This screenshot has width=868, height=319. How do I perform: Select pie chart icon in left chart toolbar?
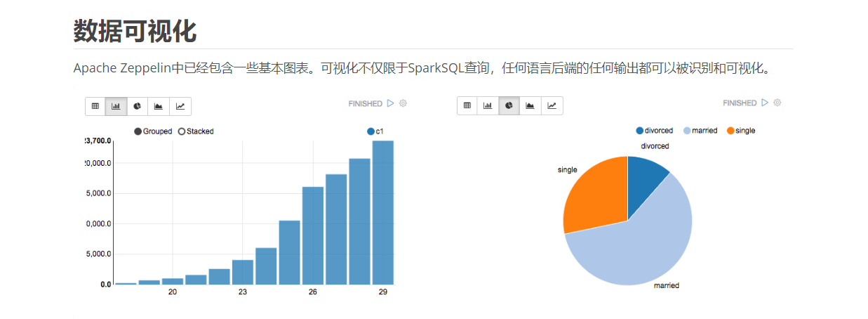[x=138, y=106]
